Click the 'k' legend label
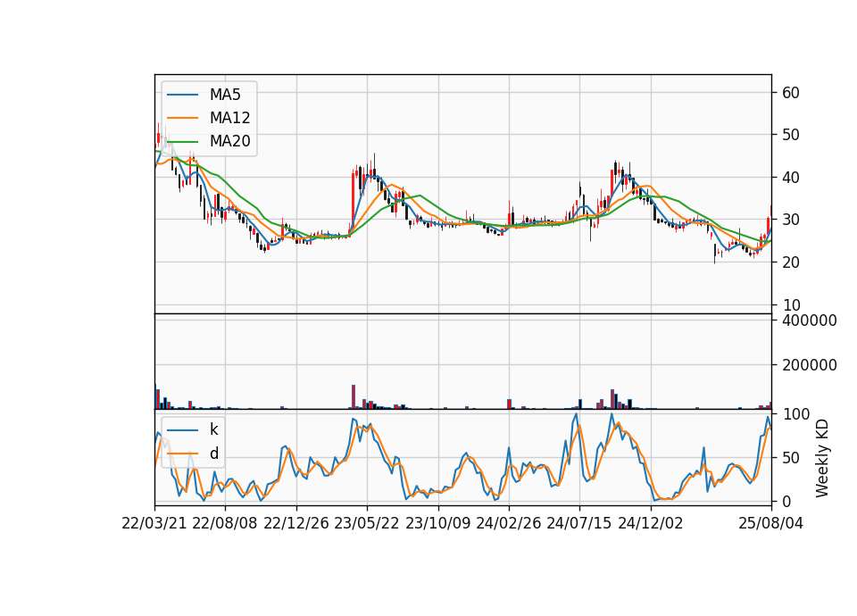857x616 pixels. point(213,429)
